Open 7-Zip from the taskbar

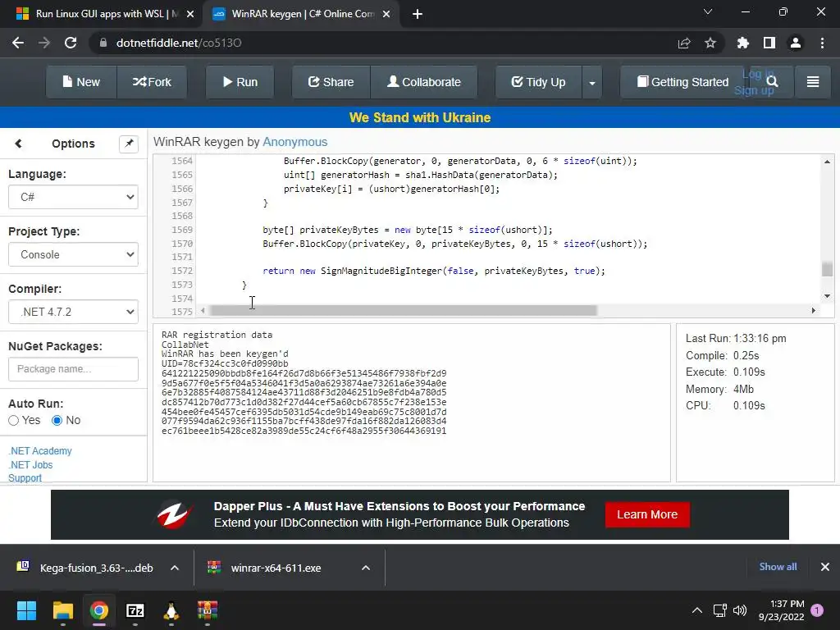point(135,610)
